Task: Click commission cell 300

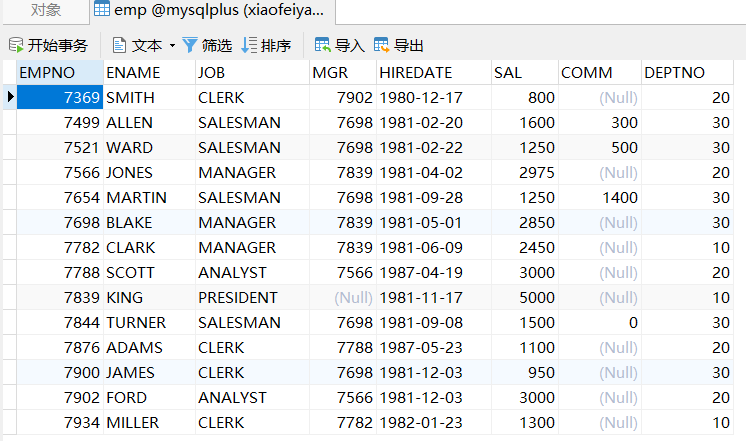Action: point(600,122)
